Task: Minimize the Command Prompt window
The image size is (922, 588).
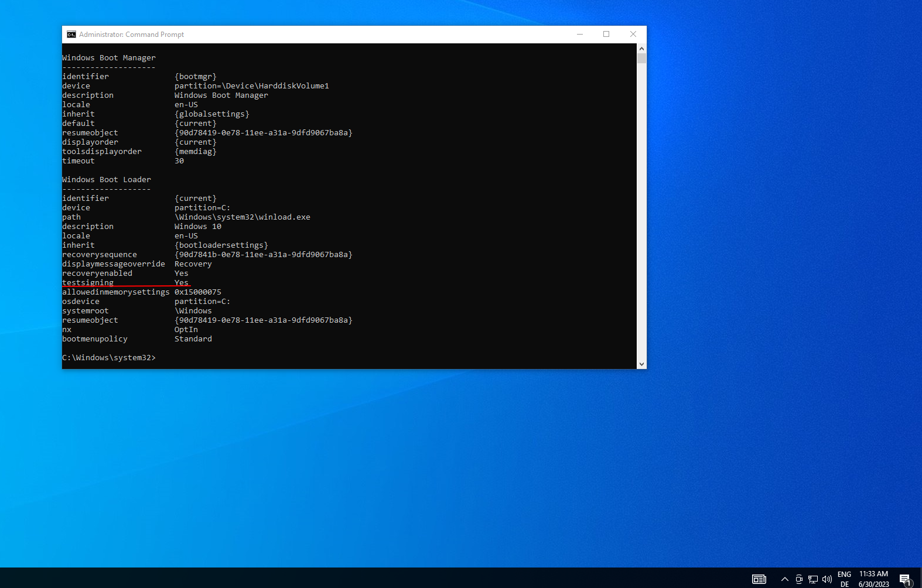Action: pyautogui.click(x=580, y=35)
